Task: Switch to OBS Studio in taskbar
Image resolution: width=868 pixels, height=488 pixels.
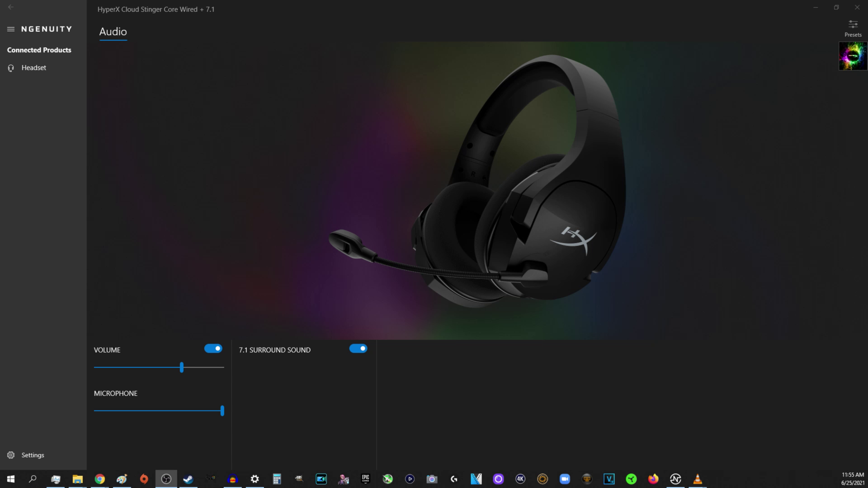Action: [166, 479]
